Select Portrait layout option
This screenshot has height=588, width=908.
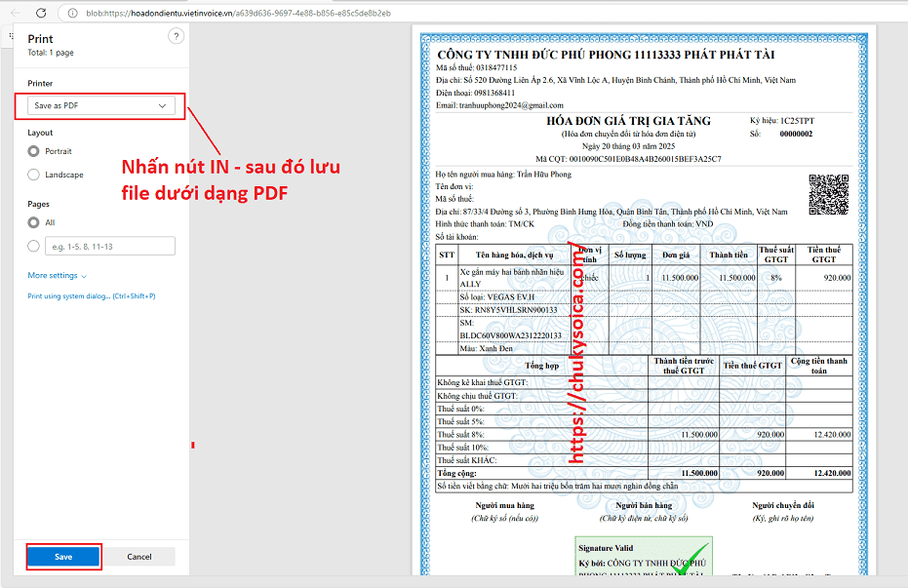tap(33, 151)
